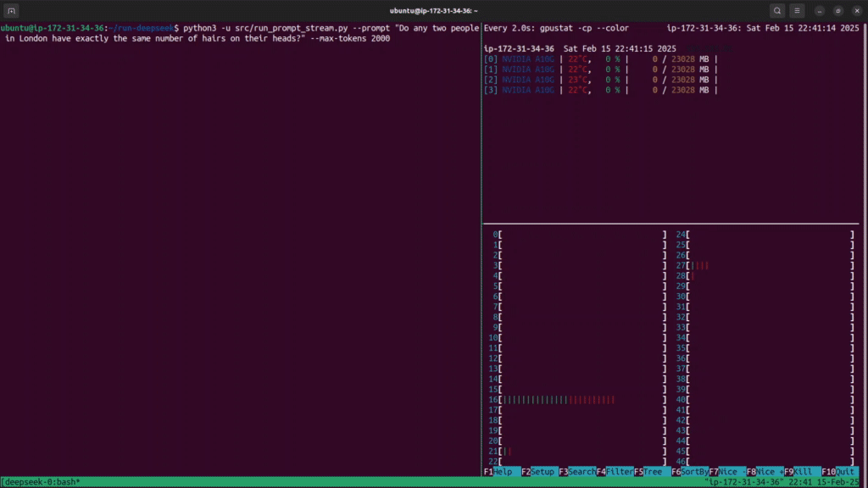Click the 'Every 2.0s: gpustat -cp --color' header
868x488 pixels.
click(556, 28)
